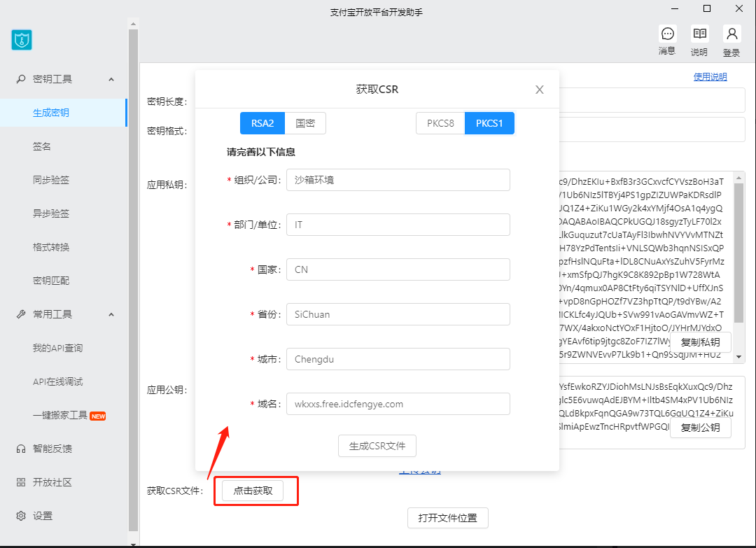This screenshot has height=548, width=756.
Task: Select the RSA2 algorithm option
Action: (x=262, y=123)
